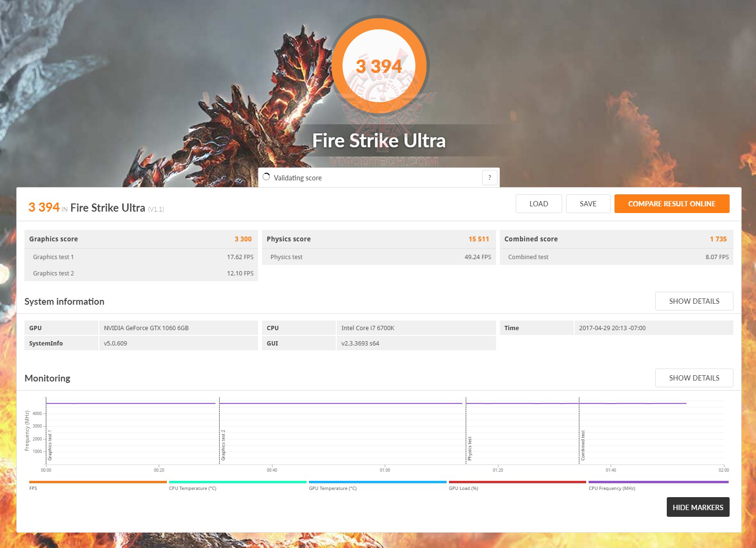
Task: Click the 49.24 FPS Physics test result
Action: coord(478,257)
